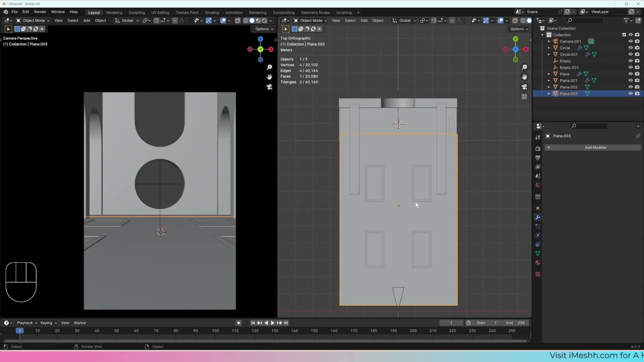This screenshot has width=644, height=362.
Task: Play animation in reverse
Action: point(266,323)
